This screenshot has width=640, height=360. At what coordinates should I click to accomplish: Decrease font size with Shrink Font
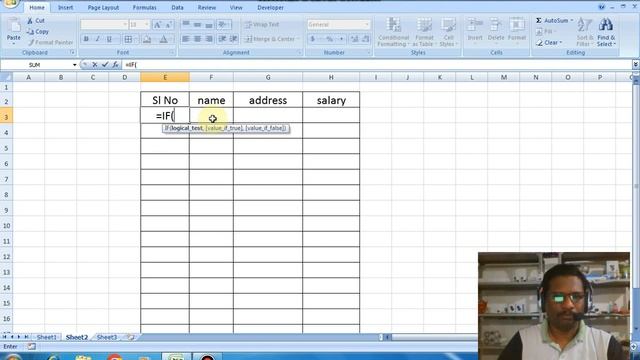[169, 25]
